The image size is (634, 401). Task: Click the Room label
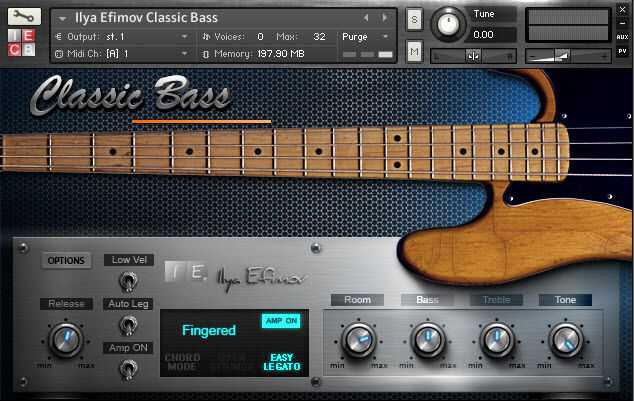tap(357, 300)
